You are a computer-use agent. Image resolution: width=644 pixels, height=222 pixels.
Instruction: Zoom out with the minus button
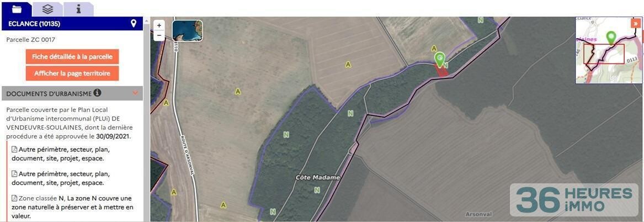coord(159,36)
